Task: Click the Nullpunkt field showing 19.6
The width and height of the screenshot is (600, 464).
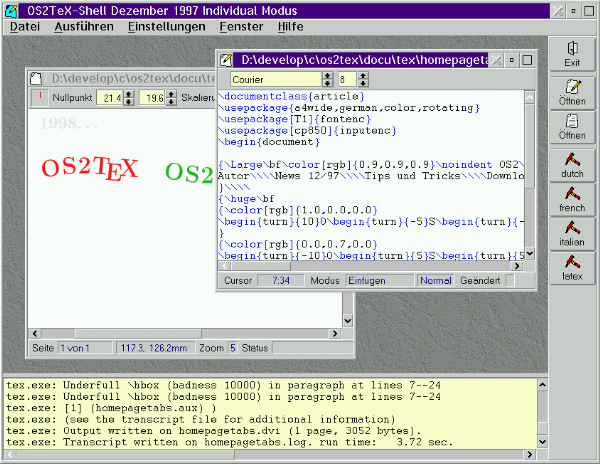Action: (x=152, y=98)
